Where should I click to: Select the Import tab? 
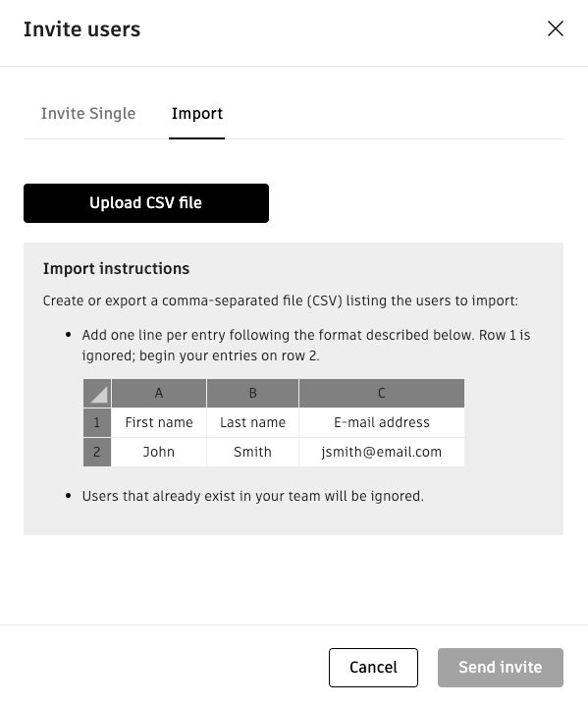pyautogui.click(x=197, y=113)
